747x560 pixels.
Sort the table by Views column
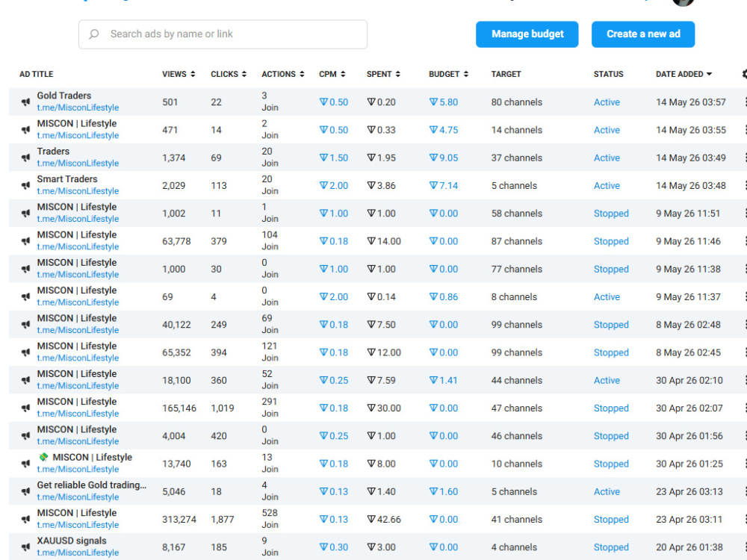(x=179, y=74)
